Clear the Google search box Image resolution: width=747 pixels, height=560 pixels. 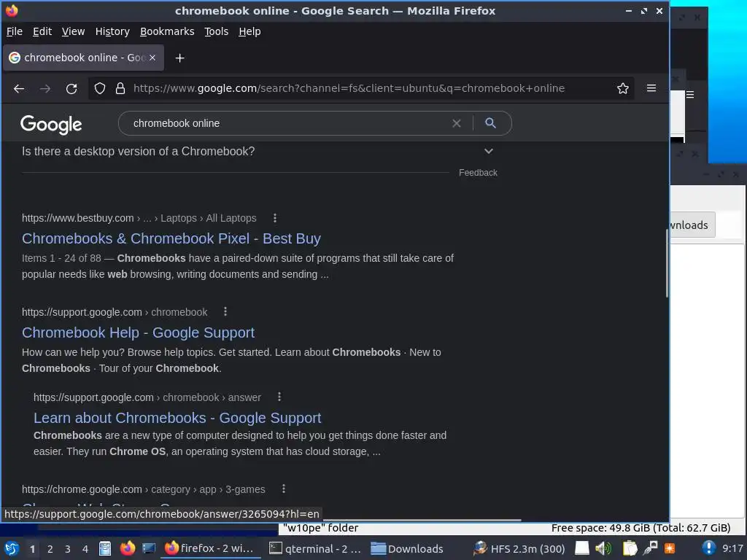point(457,123)
